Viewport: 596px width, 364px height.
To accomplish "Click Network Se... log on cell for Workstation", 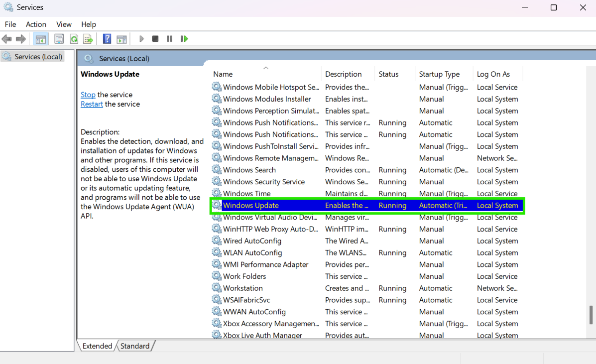I will coord(497,288).
